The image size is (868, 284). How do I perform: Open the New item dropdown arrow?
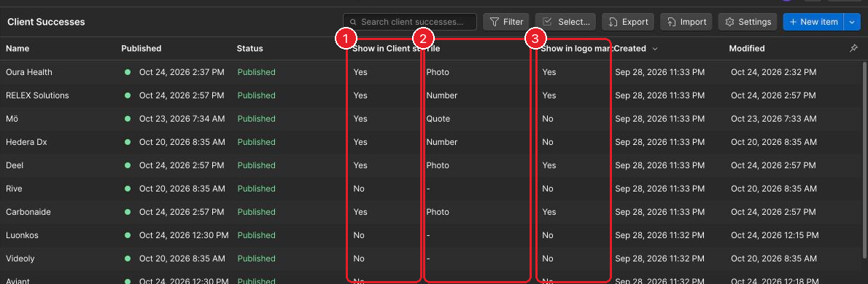tap(851, 22)
